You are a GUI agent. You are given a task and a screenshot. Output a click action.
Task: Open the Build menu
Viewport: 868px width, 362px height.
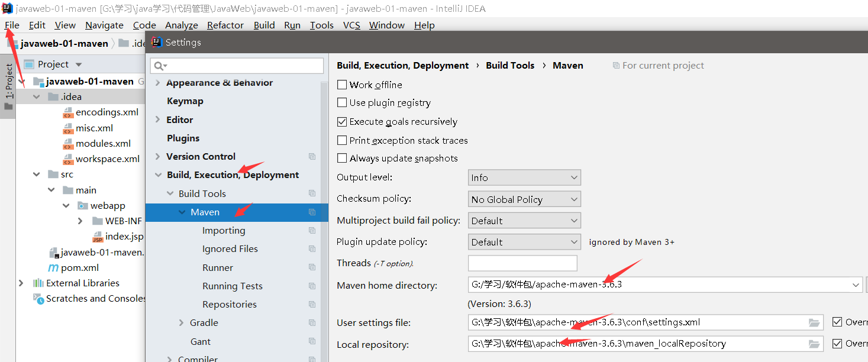264,25
